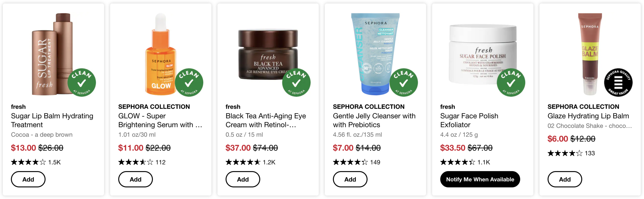
Task: Click Notify Me When Available button
Action: [x=480, y=179]
